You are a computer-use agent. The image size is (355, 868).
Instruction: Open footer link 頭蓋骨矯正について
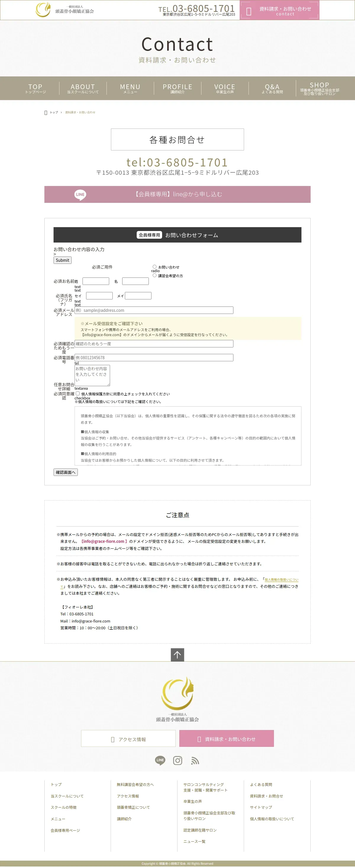pyautogui.click(x=133, y=807)
